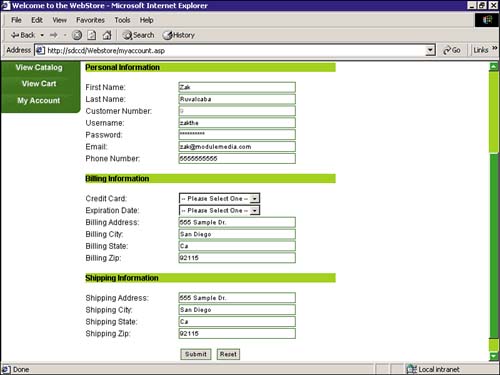Click the Username field
Viewport: 500px width, 375px height.
point(237,123)
